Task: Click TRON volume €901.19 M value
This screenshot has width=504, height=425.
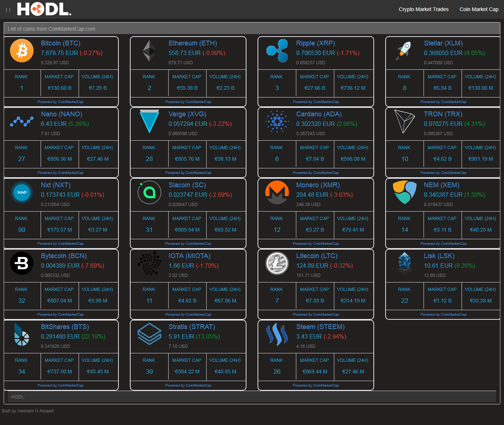Action: coord(481,159)
